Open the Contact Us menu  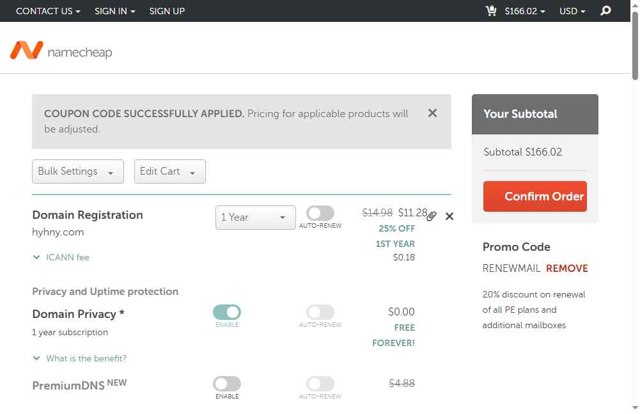pyautogui.click(x=48, y=11)
